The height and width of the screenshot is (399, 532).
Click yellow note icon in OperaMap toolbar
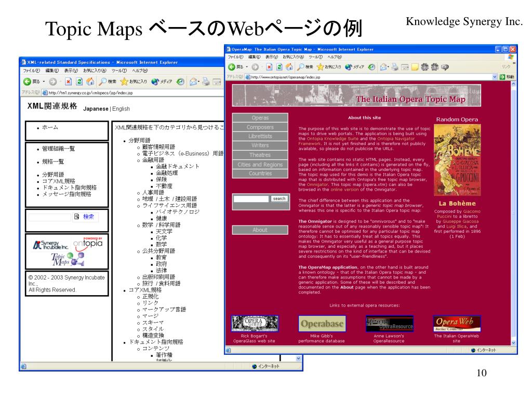(415, 67)
